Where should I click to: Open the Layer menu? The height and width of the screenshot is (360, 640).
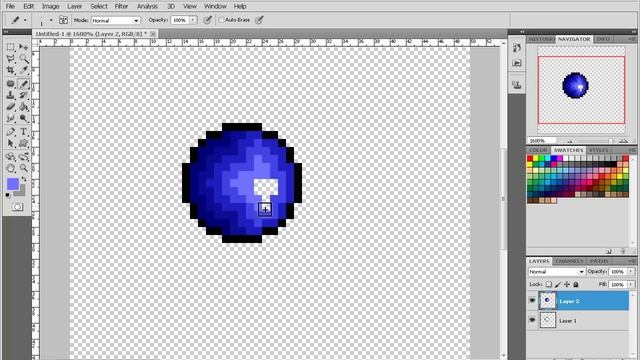(x=74, y=7)
